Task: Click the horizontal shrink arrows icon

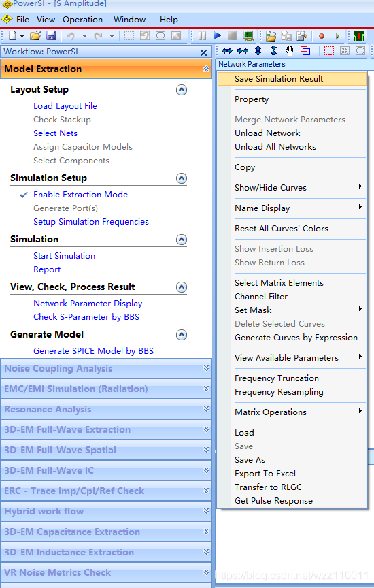Action: point(243,50)
